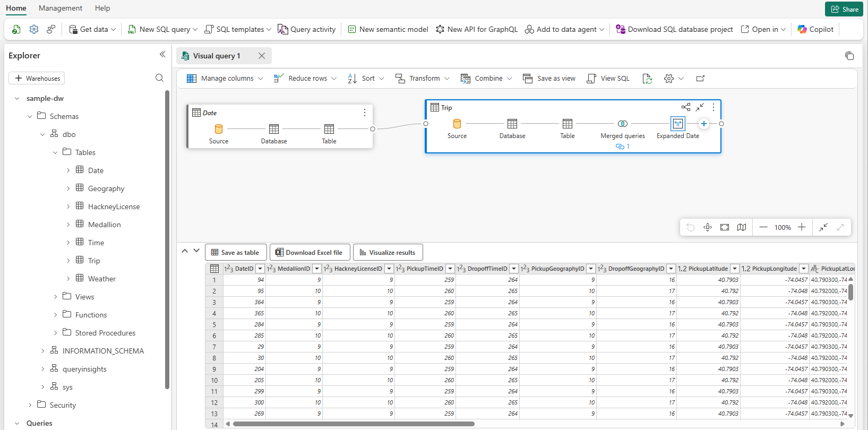Close the Visual query 1 tab
The height and width of the screenshot is (430, 868).
coord(262,56)
